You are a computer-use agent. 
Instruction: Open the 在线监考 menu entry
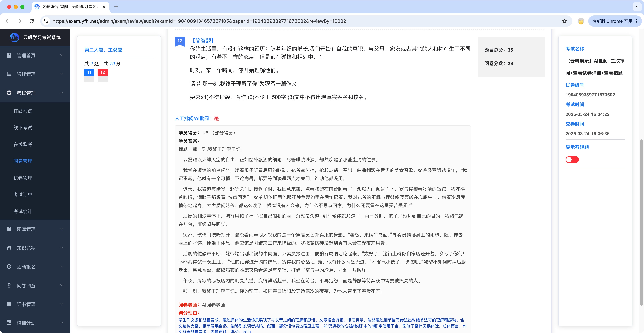tap(23, 144)
